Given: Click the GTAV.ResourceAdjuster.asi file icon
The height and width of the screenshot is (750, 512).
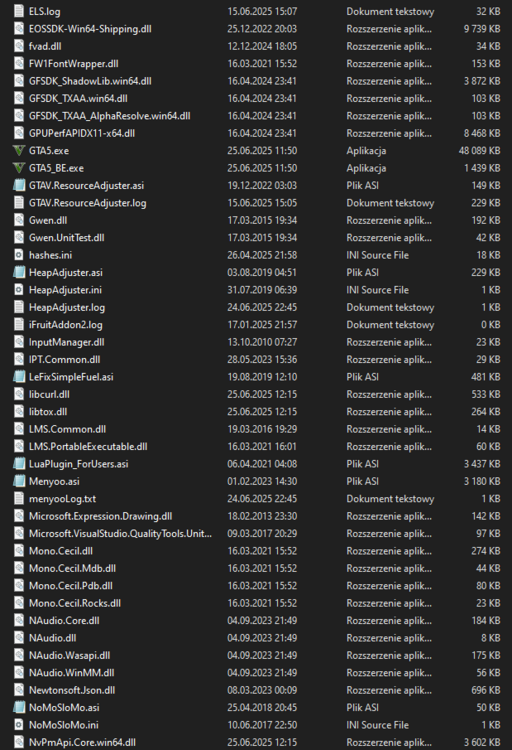Looking at the screenshot, I should 19,186.
